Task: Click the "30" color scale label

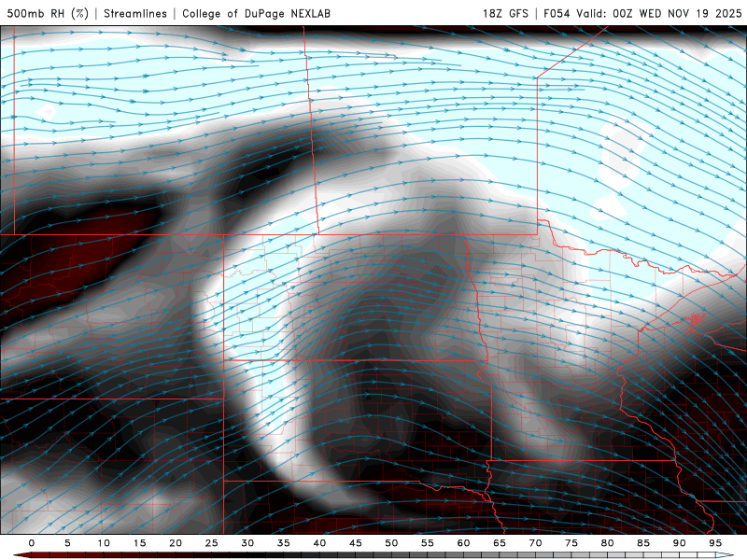Action: point(247,543)
